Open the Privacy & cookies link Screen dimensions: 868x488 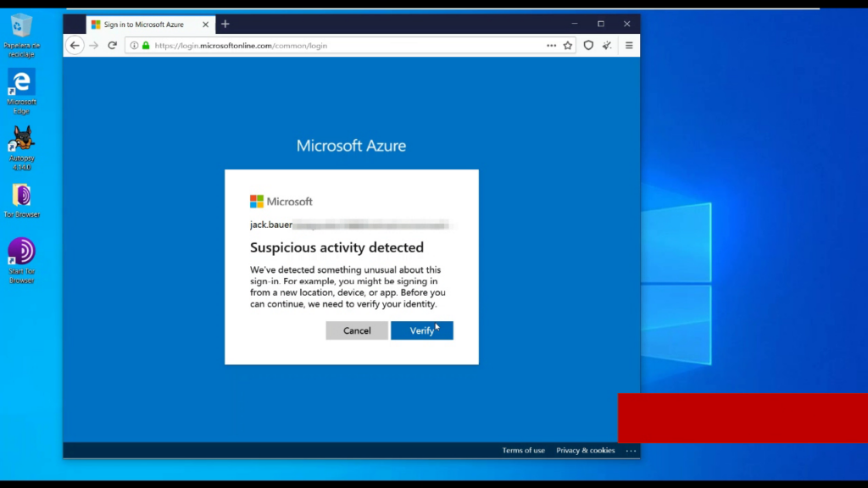tap(585, 451)
